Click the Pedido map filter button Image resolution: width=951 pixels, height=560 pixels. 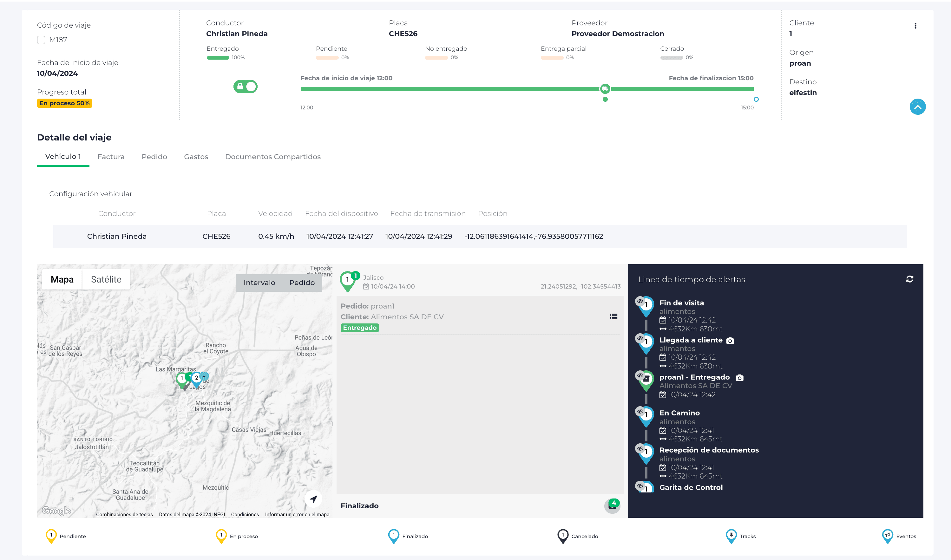point(302,283)
